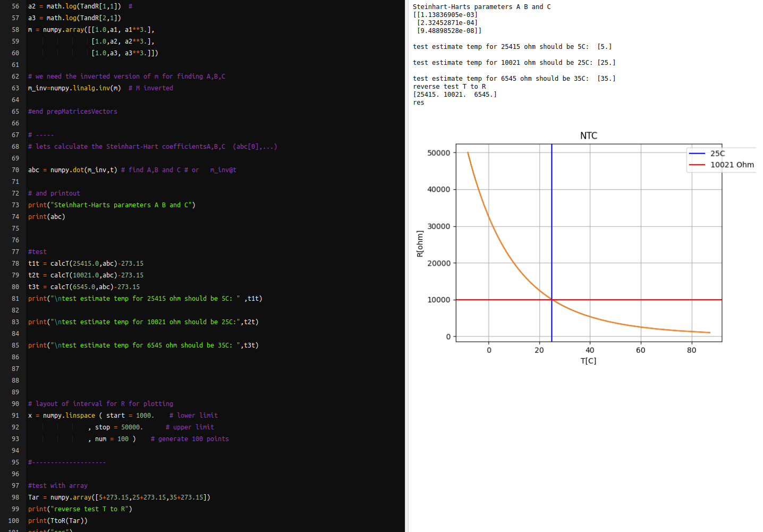Click the '[25415. 10021. 6545.]' output line
763x532 pixels.
[x=455, y=95]
